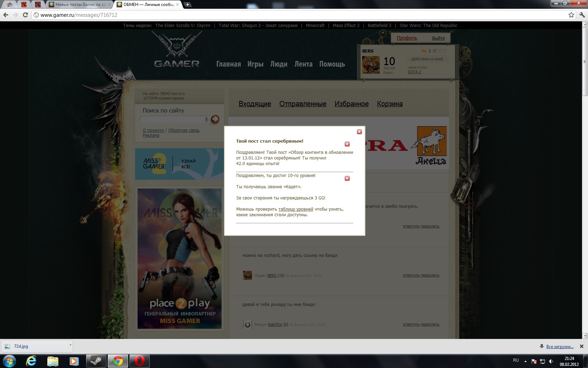Click the address bar URL field
Viewport: 588px width, 368px height.
(301, 15)
